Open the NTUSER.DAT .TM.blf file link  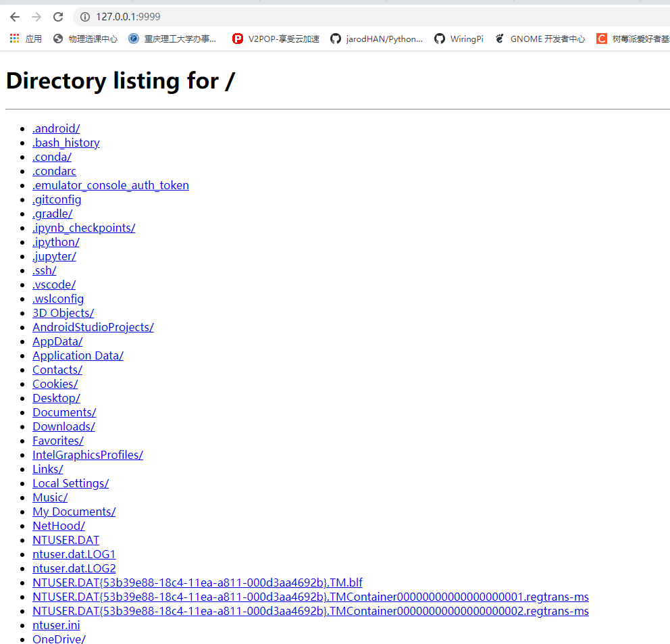[197, 583]
